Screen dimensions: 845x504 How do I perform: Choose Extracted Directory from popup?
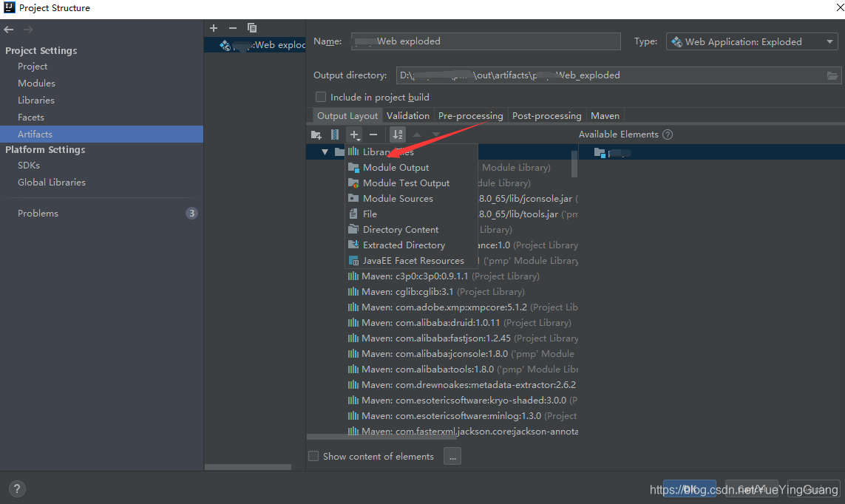tap(411, 245)
